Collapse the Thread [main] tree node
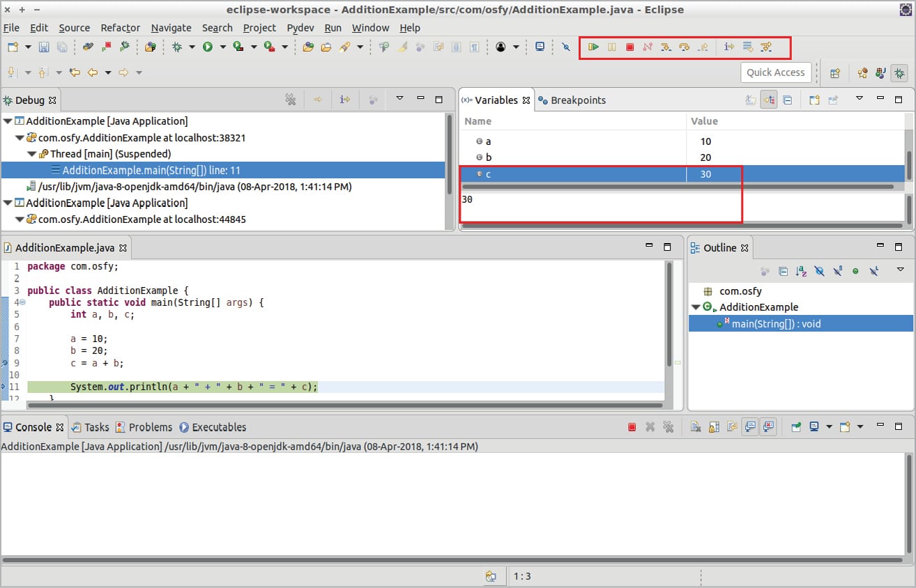The height and width of the screenshot is (588, 916). [x=32, y=154]
